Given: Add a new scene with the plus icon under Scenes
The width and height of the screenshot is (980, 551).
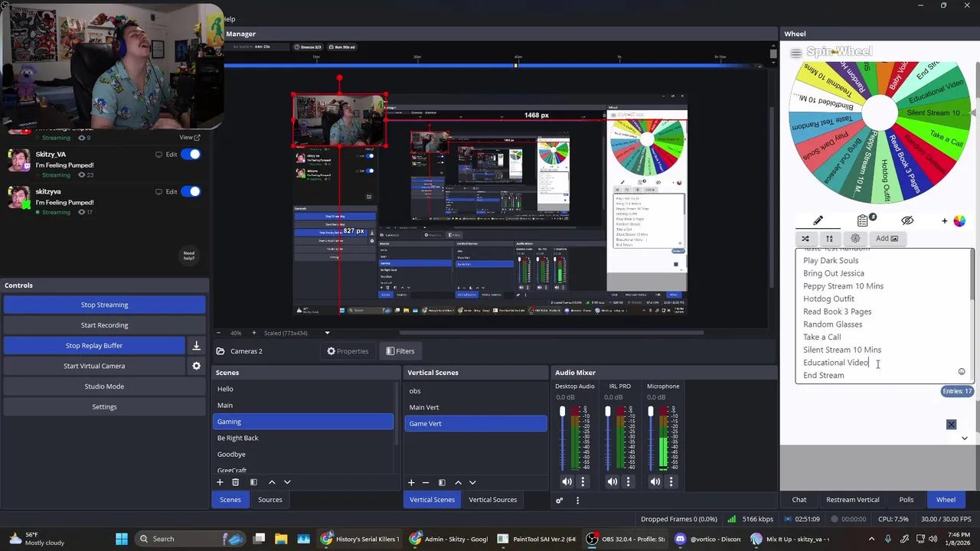Looking at the screenshot, I should (220, 482).
